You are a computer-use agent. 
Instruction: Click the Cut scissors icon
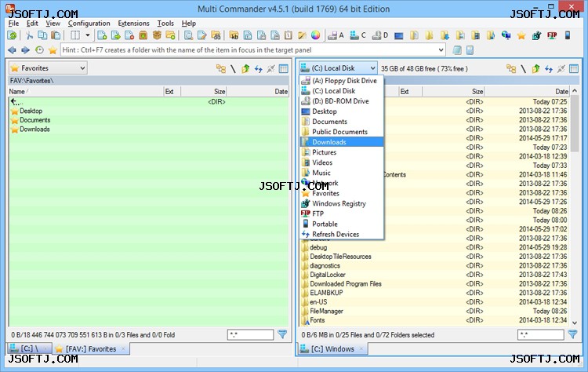coord(29,35)
